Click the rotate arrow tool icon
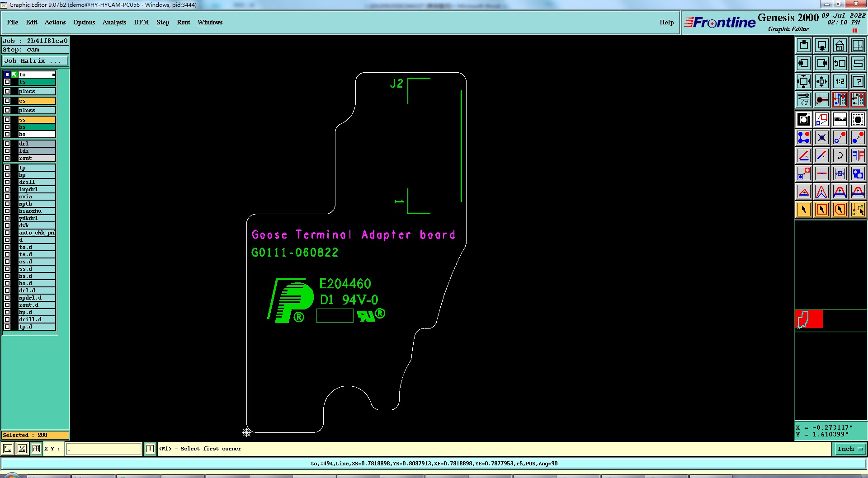This screenshot has height=478, width=868. [840, 155]
